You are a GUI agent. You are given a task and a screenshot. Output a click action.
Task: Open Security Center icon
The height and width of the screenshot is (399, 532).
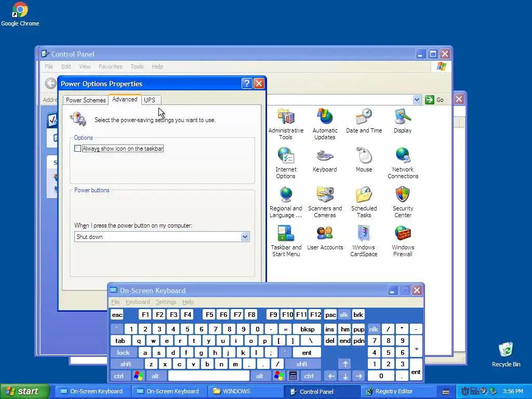click(403, 202)
